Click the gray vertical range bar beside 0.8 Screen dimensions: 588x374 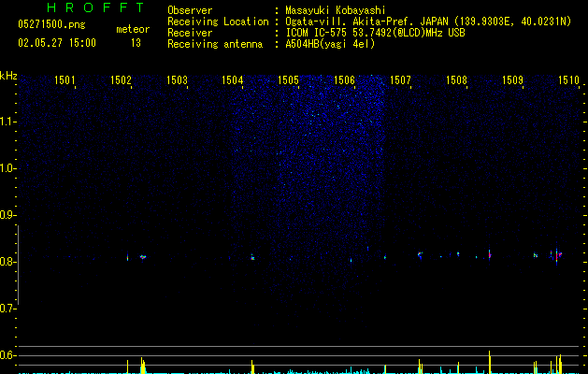[x=18, y=265]
